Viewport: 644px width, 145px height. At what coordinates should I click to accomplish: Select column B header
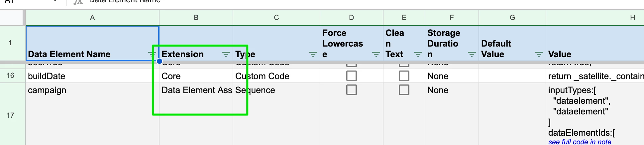[196, 18]
